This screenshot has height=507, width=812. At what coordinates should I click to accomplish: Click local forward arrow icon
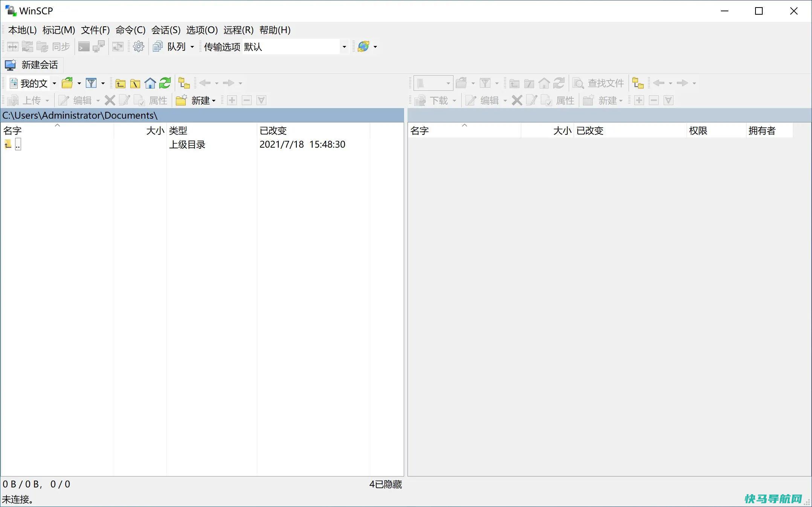[229, 83]
